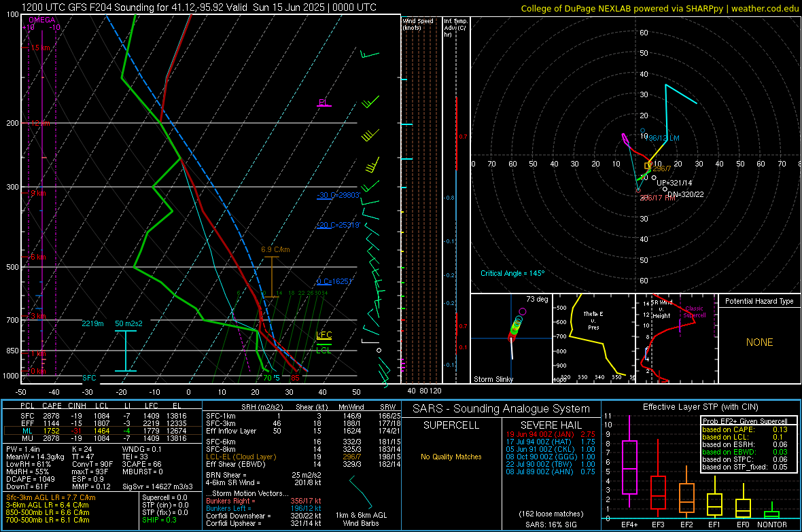Click the 73 deg slinky tilt value
The height and width of the screenshot is (532, 802).
coord(537,299)
